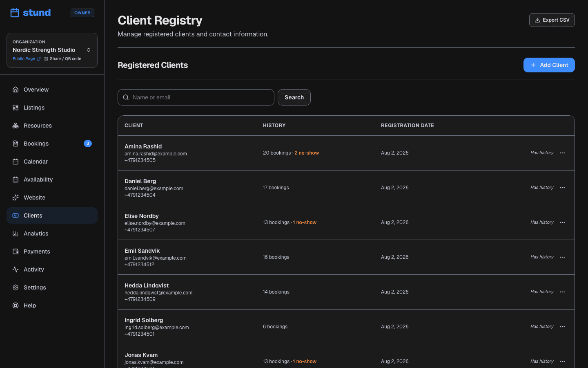Click the REGISTRATION DATE column header

coord(408,126)
